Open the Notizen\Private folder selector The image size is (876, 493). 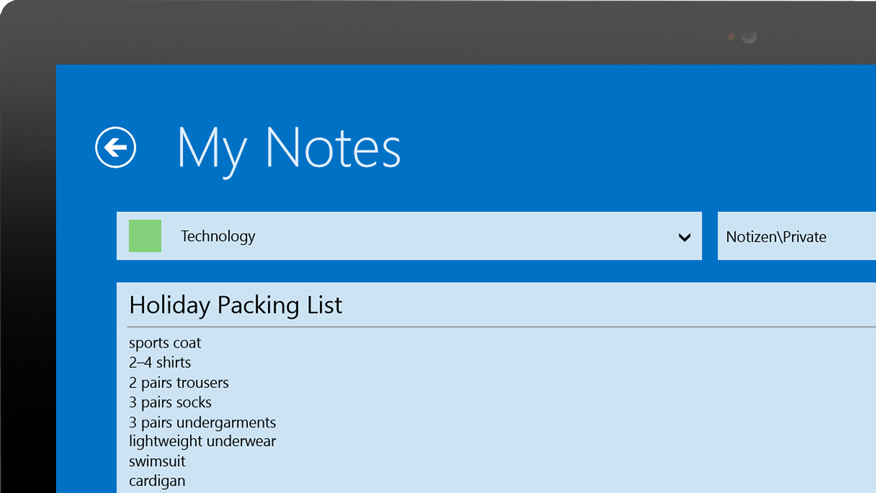[x=796, y=237]
